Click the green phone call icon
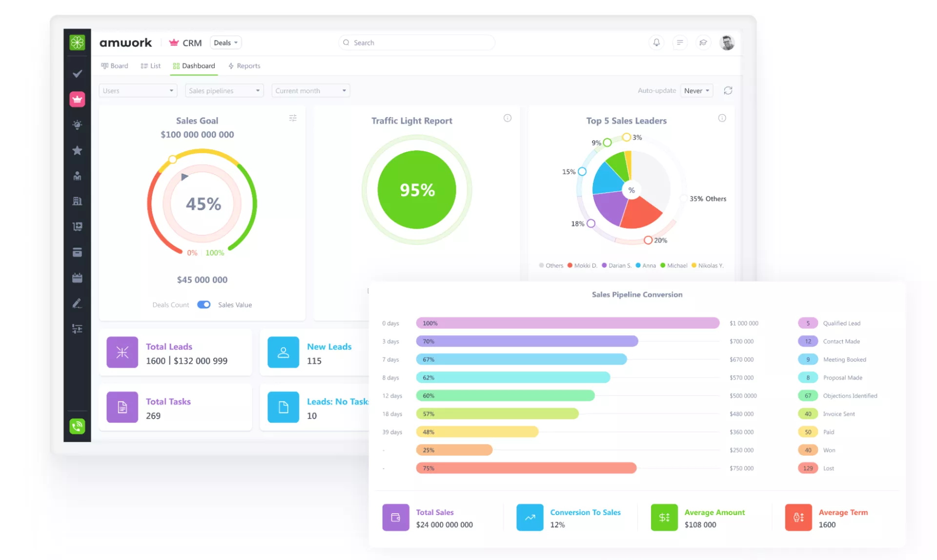Viewport: 937px width, 560px height. [x=77, y=426]
